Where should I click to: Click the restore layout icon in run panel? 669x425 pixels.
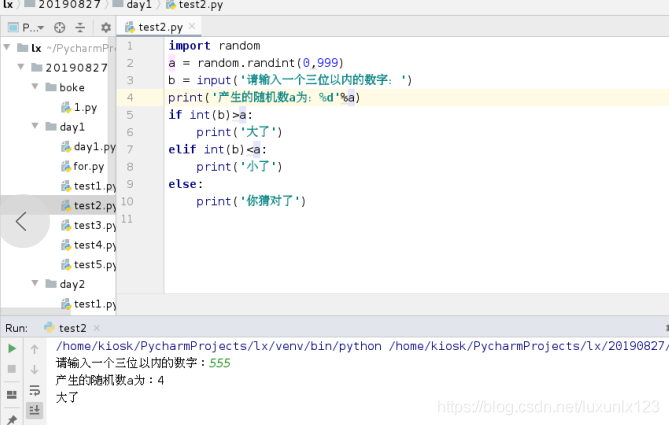pos(12,395)
